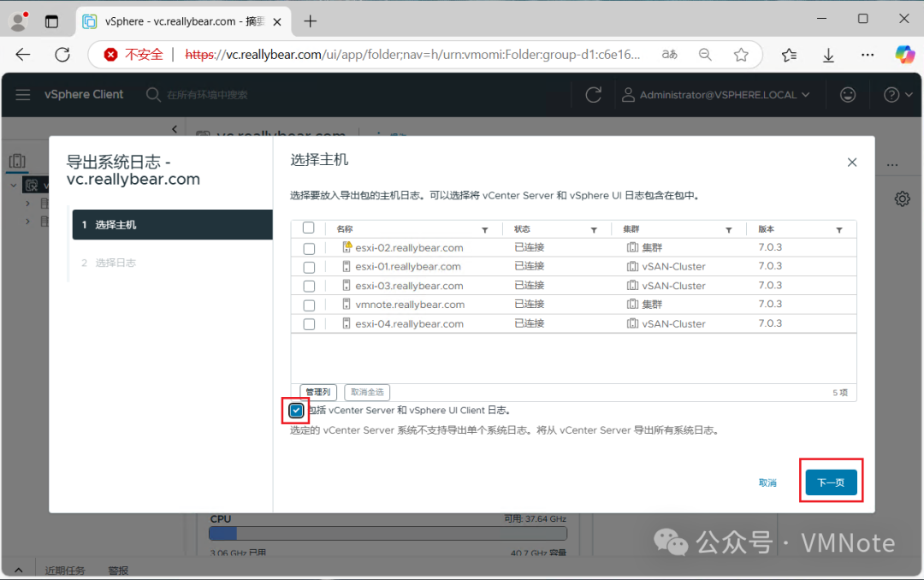The width and height of the screenshot is (924, 580).
Task: Collapse the left navigation panel
Action: pos(175,129)
